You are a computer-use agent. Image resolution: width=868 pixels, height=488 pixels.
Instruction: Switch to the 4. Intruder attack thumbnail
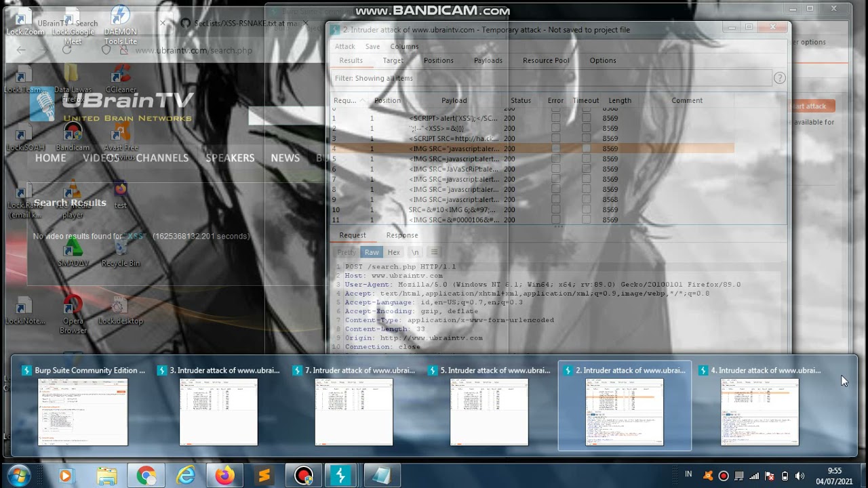tap(759, 405)
